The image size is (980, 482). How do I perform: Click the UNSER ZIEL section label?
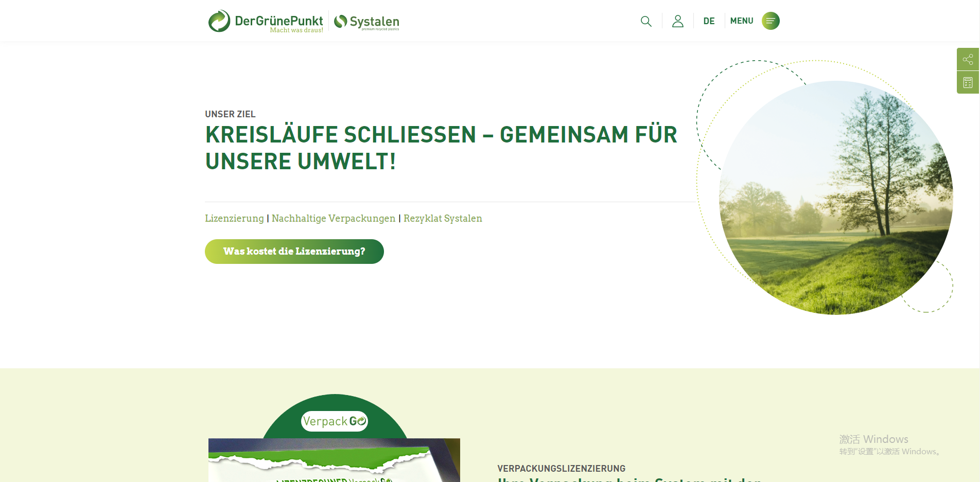pos(230,114)
